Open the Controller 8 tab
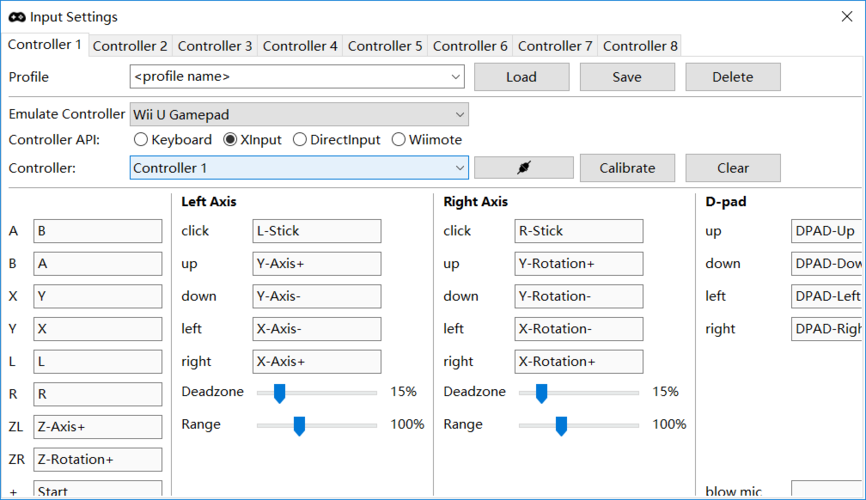 [x=640, y=46]
